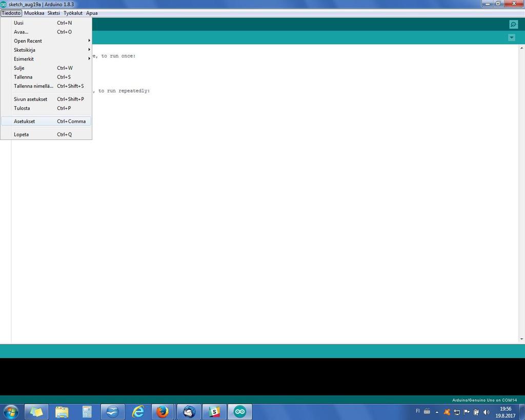Click the Arduino logo in title bar
Image resolution: width=525 pixels, height=420 pixels.
pyautogui.click(x=4, y=4)
